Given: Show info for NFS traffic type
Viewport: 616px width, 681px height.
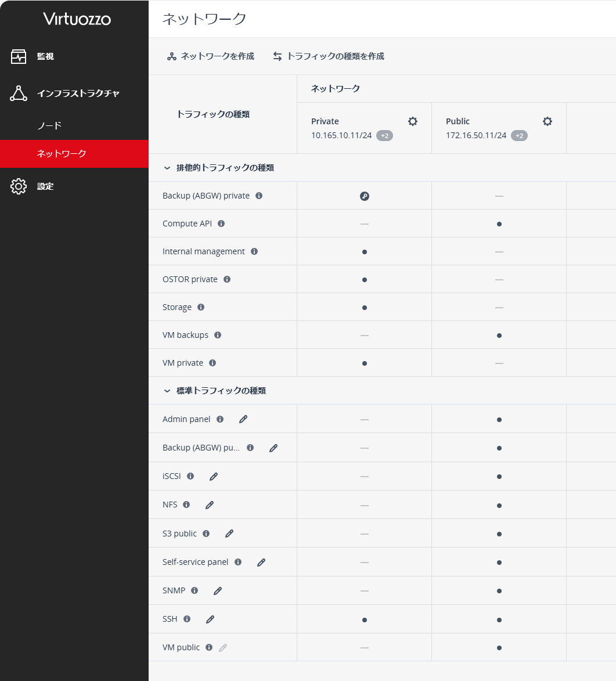Looking at the screenshot, I should (x=186, y=505).
